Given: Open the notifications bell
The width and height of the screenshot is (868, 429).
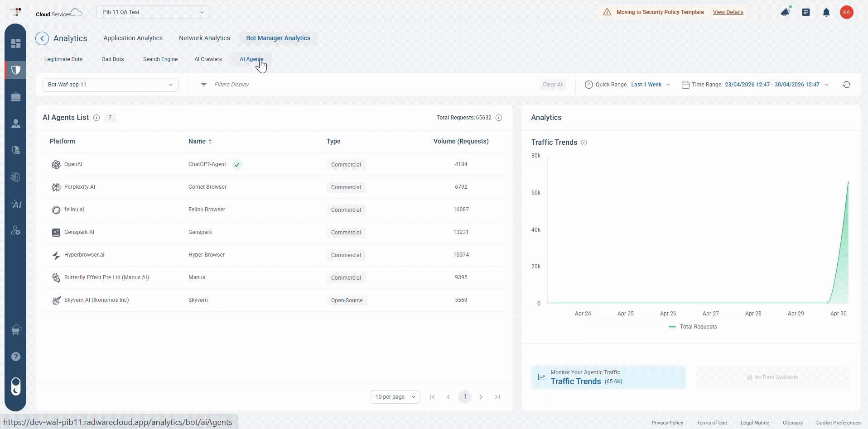Looking at the screenshot, I should click(x=826, y=13).
